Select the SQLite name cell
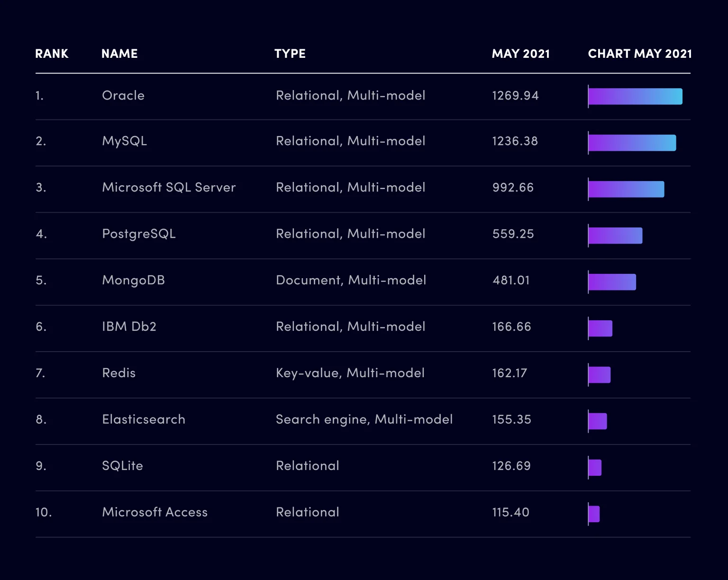 (x=123, y=466)
